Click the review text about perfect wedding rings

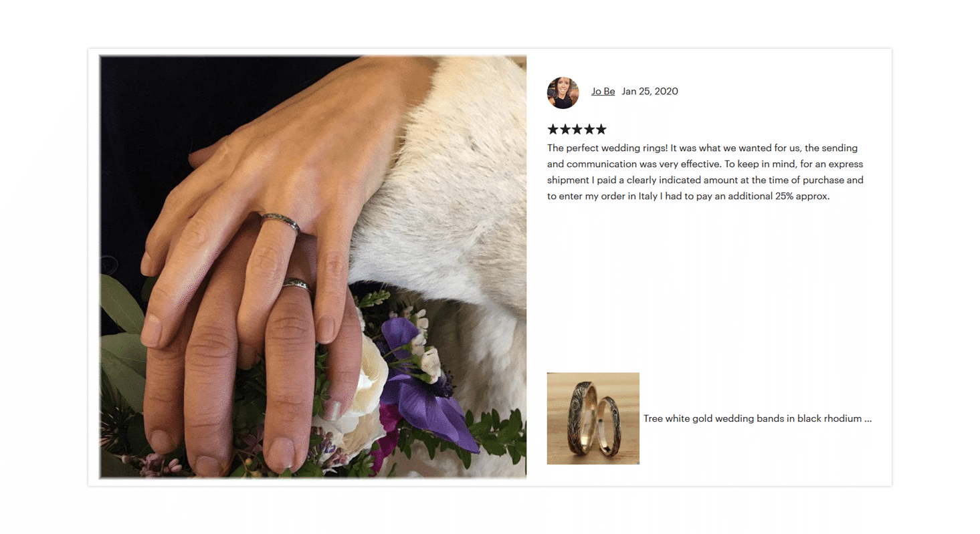[x=706, y=172]
